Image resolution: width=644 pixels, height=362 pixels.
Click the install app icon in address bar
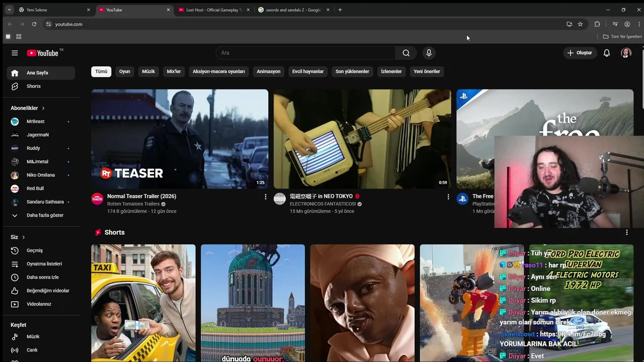pyautogui.click(x=569, y=24)
